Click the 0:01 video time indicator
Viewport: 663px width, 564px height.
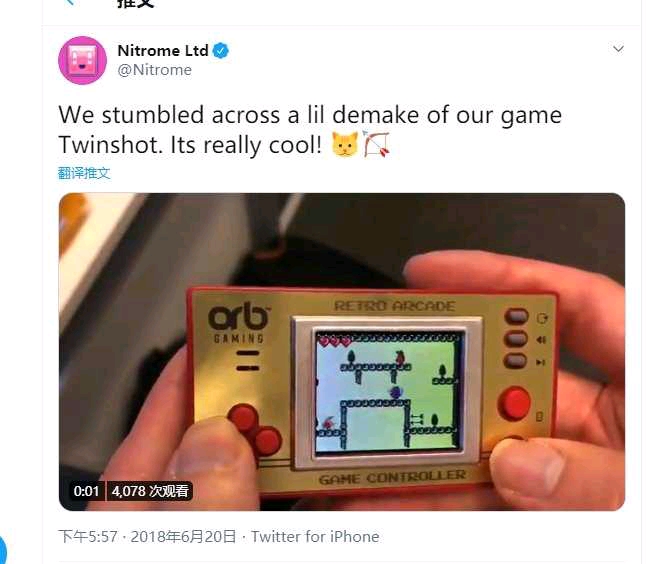click(86, 491)
